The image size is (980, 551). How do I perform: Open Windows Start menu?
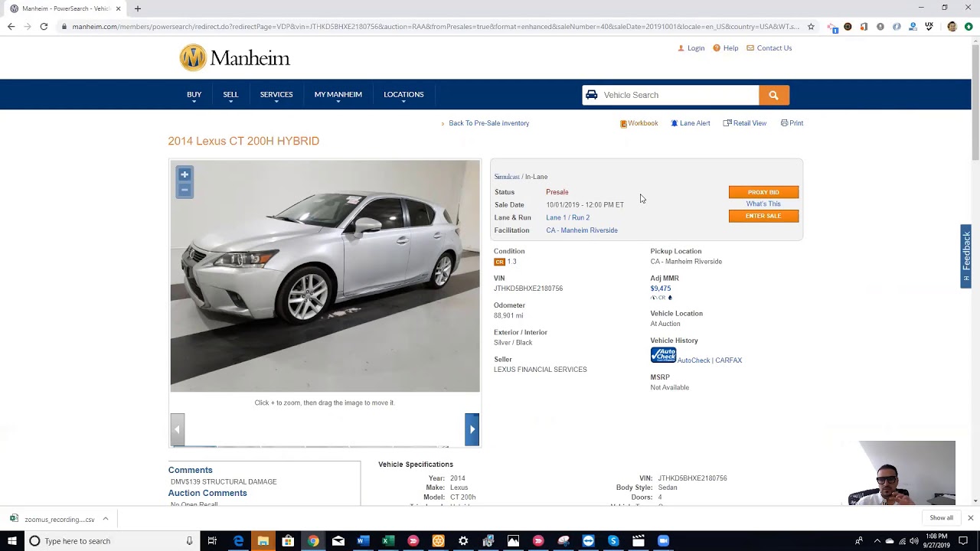tap(11, 541)
